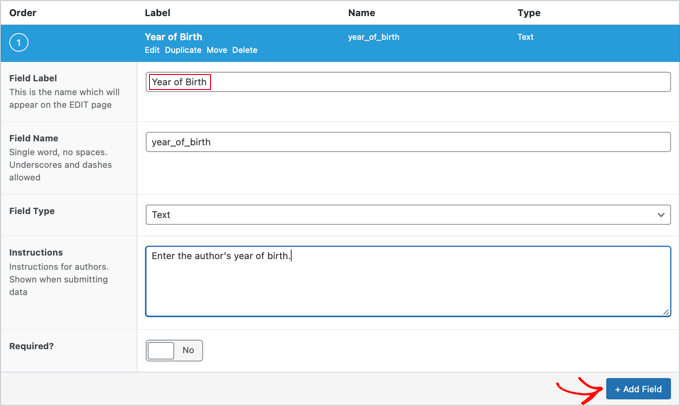This screenshot has width=680, height=406.
Task: Click the Year of Birth row title
Action: [x=173, y=37]
